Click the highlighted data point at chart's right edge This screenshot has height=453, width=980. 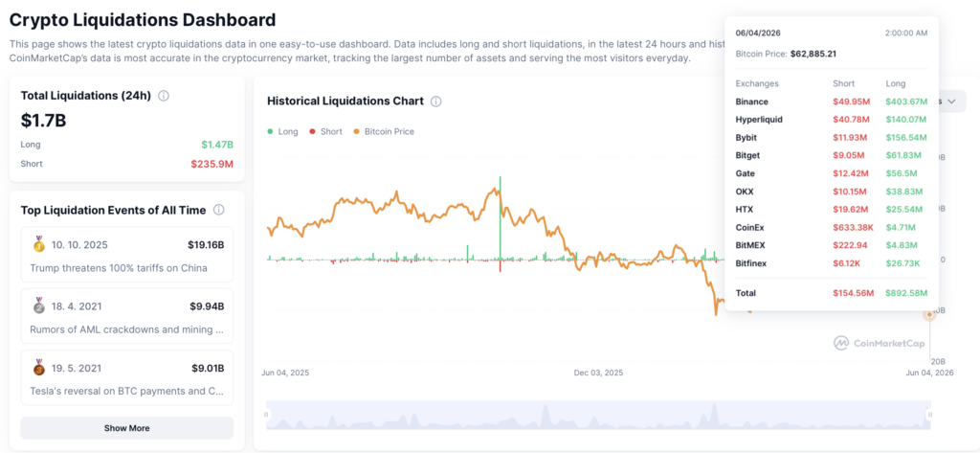[929, 315]
